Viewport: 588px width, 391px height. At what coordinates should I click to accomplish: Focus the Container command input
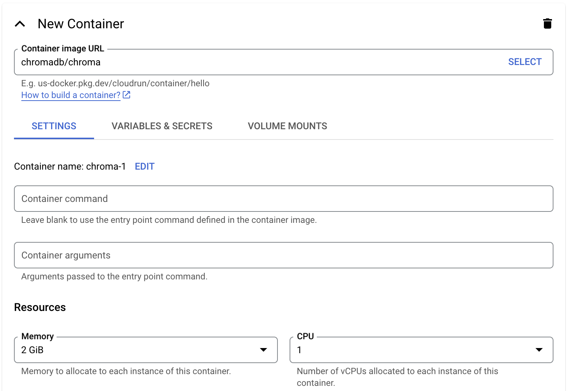pyautogui.click(x=283, y=199)
